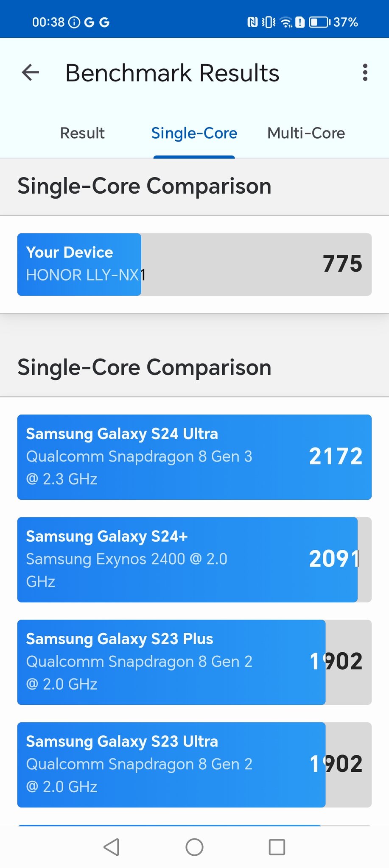Select the Samsung Galaxy S23 Plus row
Image resolution: width=389 pixels, height=868 pixels.
click(x=194, y=662)
